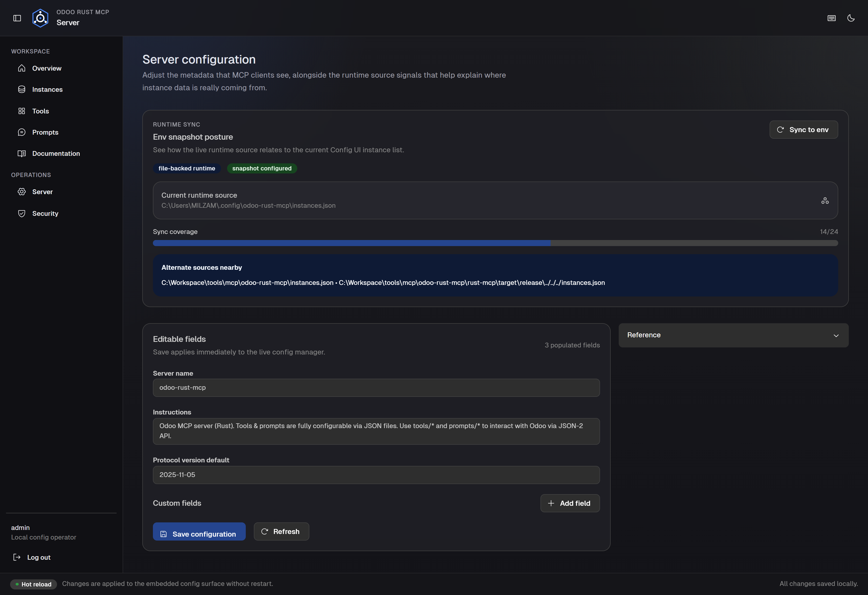Click the Alternate sources nearby heading
Screen dimensions: 868x595
click(202, 268)
